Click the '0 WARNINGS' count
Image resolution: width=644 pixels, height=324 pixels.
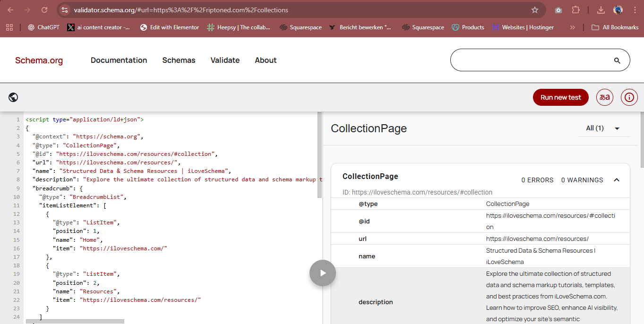[x=582, y=180]
